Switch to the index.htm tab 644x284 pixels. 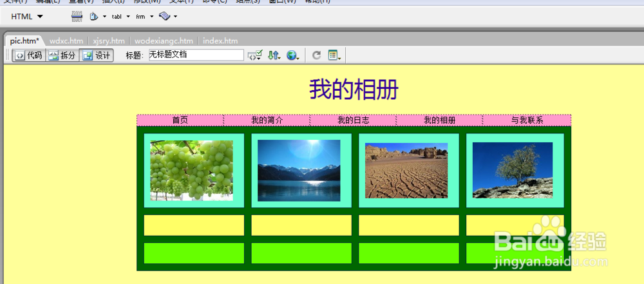pos(220,41)
